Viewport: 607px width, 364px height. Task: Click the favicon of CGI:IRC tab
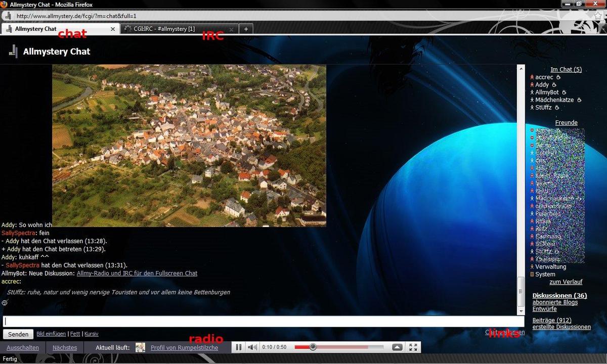click(128, 29)
